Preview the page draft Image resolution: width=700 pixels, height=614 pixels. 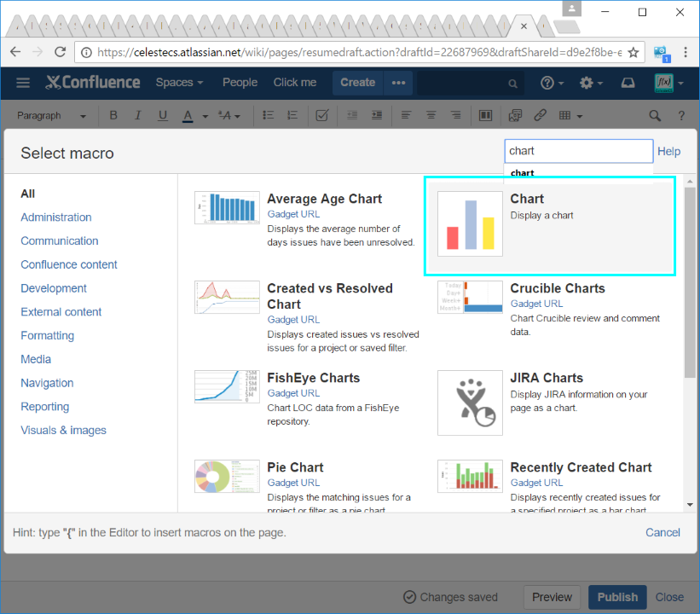point(552,597)
